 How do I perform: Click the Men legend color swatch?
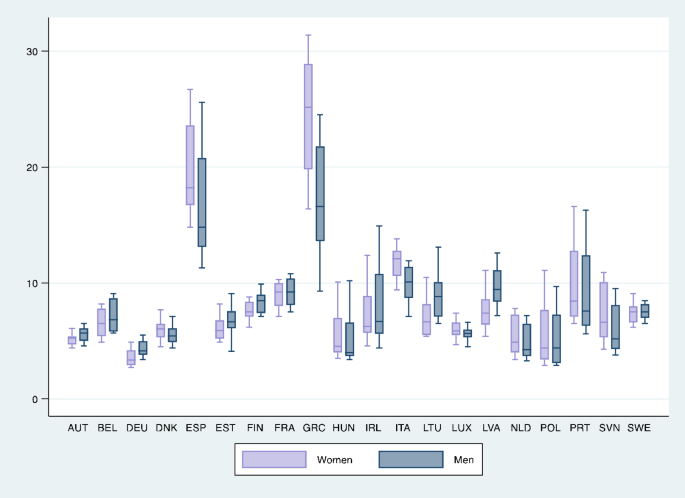click(410, 459)
